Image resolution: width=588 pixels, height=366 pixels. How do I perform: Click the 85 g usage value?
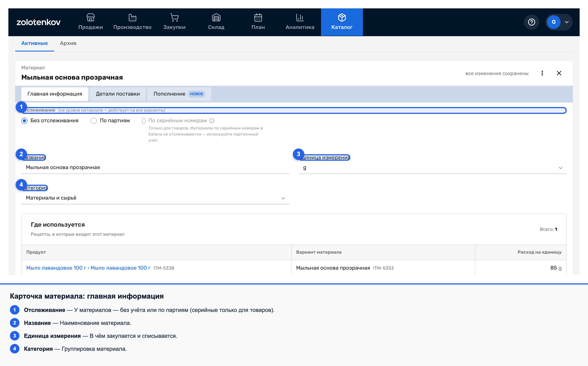pyautogui.click(x=556, y=268)
